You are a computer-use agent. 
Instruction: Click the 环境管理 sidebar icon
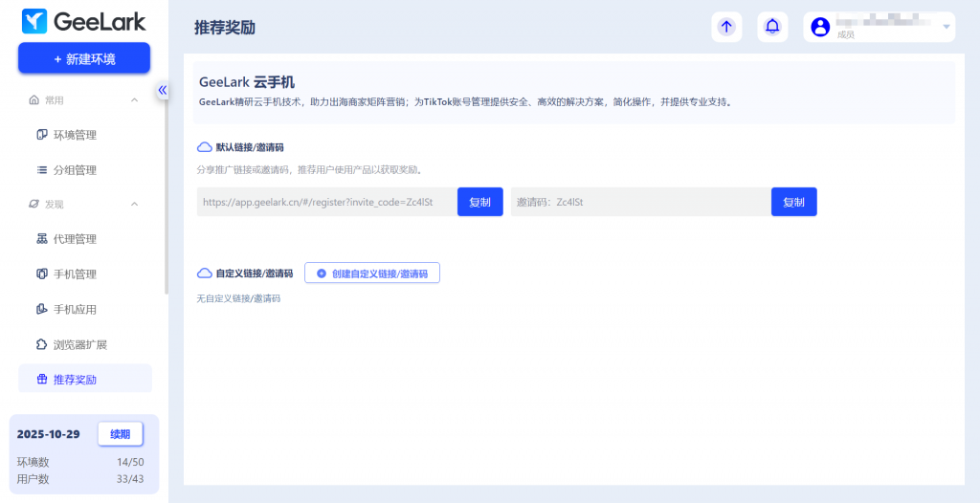(x=42, y=135)
